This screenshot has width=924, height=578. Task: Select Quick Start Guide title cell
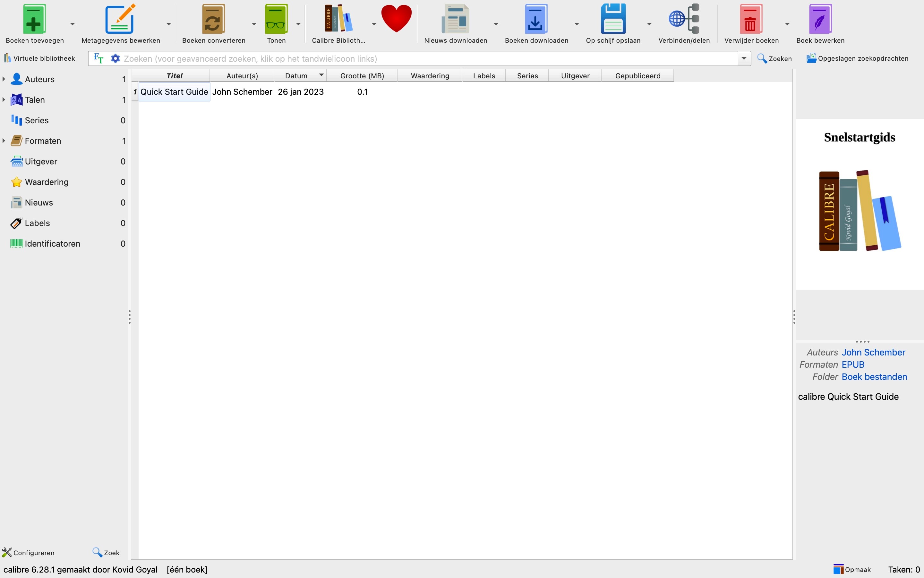pos(174,92)
